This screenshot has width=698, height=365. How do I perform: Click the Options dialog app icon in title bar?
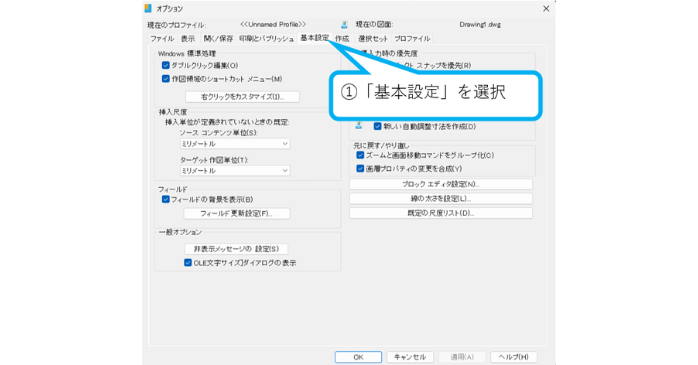[148, 8]
